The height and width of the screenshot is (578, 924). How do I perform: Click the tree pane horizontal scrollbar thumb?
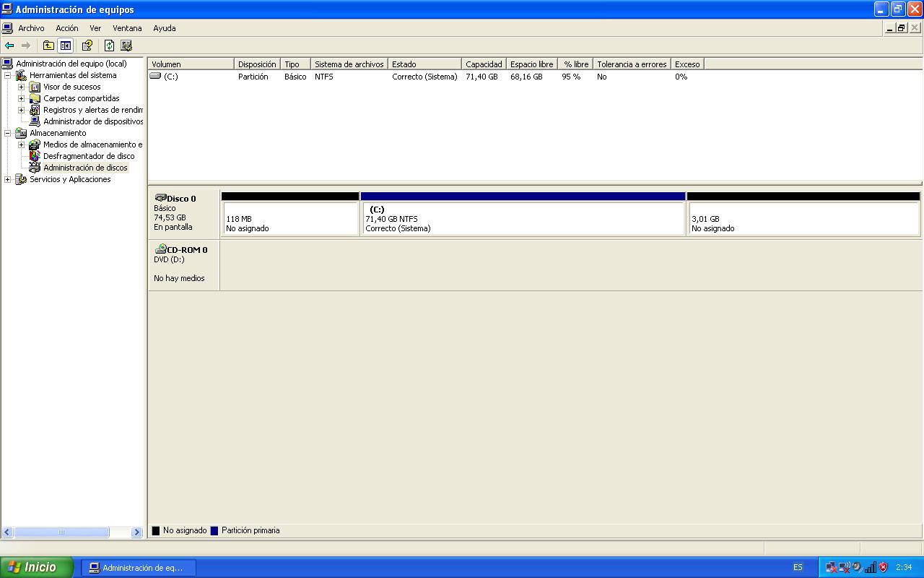(x=61, y=532)
